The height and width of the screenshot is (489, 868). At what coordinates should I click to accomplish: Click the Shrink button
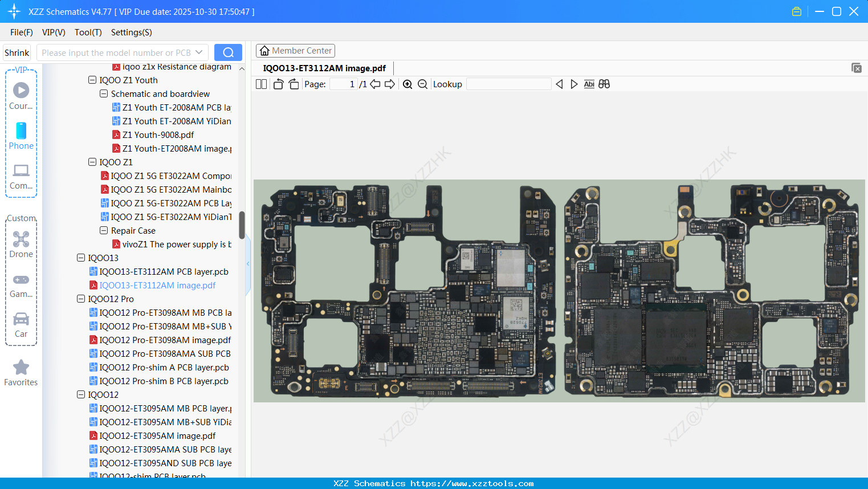[x=17, y=52]
